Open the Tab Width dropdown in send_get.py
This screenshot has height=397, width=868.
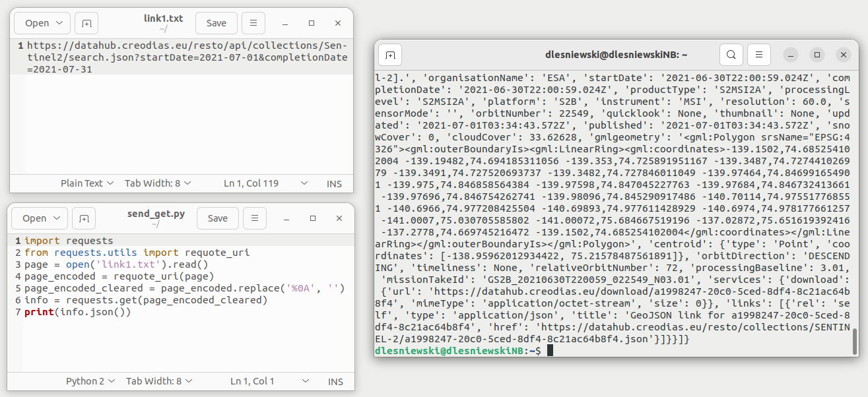click(158, 381)
